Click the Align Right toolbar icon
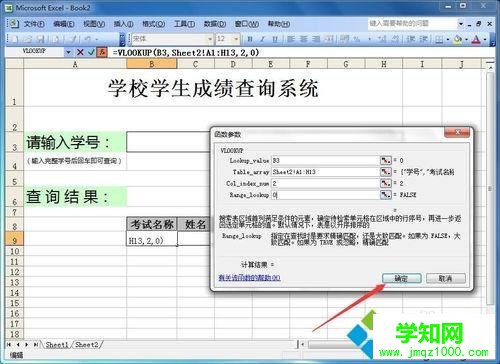The image size is (500, 364). pyautogui.click(x=316, y=39)
